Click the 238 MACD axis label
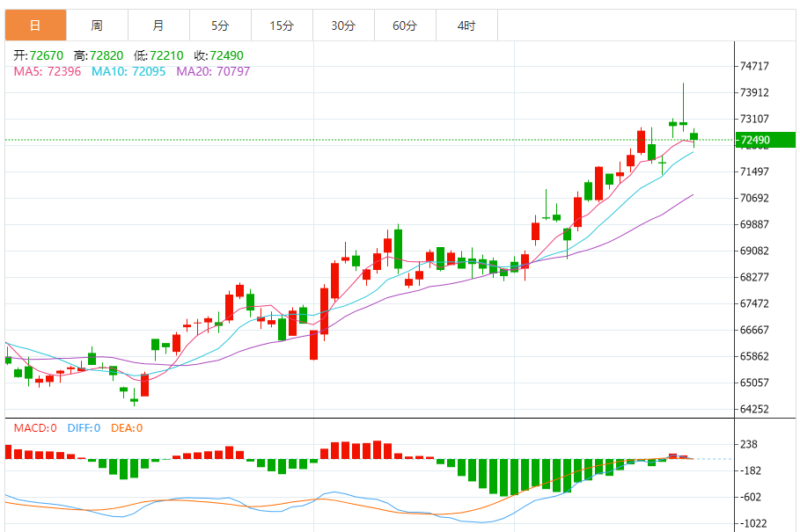 [x=748, y=444]
